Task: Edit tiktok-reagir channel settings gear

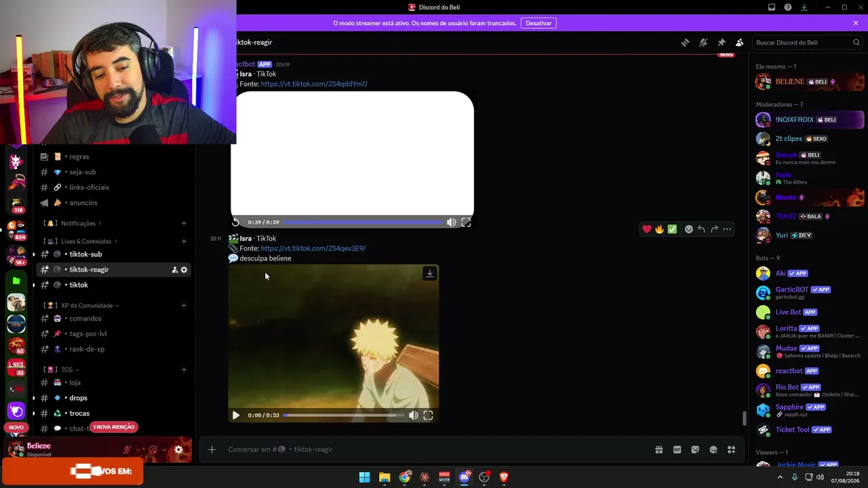Action: click(x=184, y=270)
